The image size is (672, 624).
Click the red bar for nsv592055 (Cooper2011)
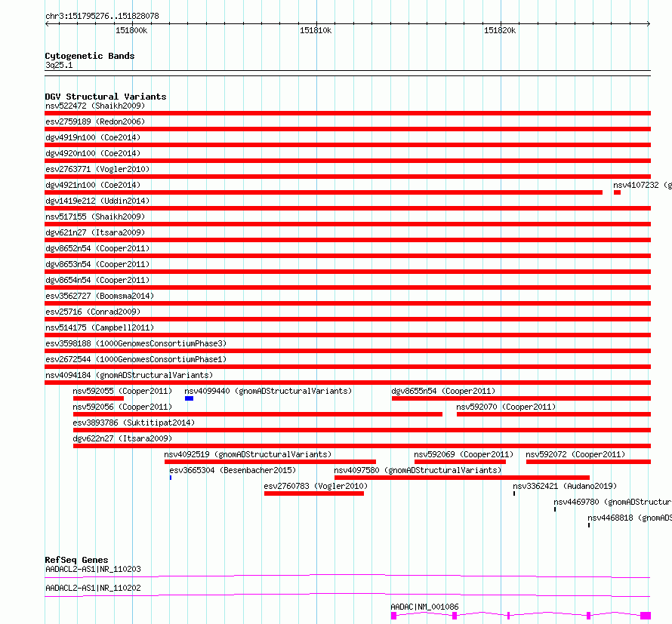point(99,398)
